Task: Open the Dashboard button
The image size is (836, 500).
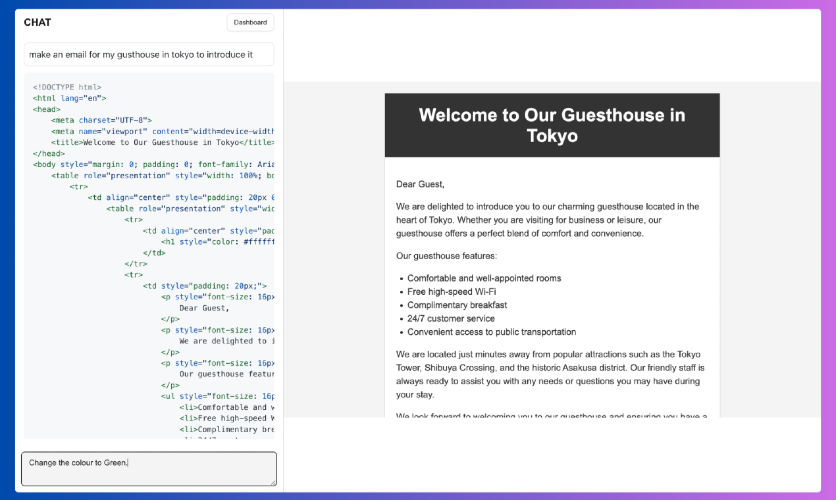Action: click(250, 22)
